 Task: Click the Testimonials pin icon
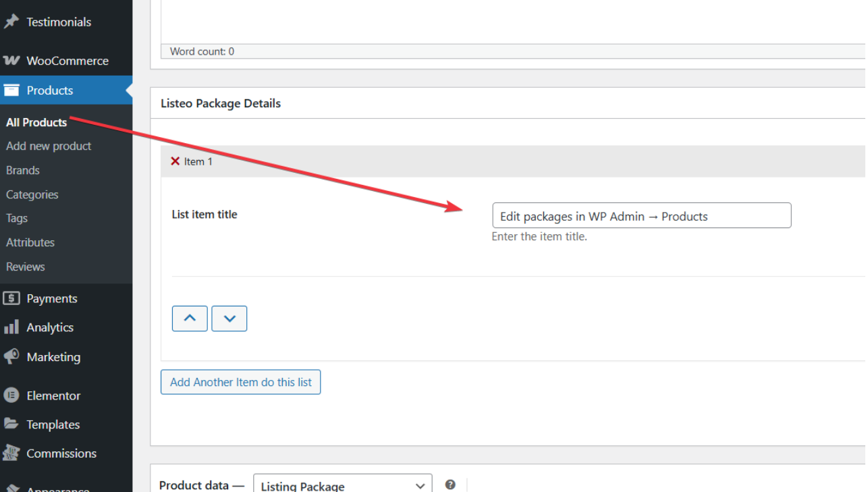11,22
